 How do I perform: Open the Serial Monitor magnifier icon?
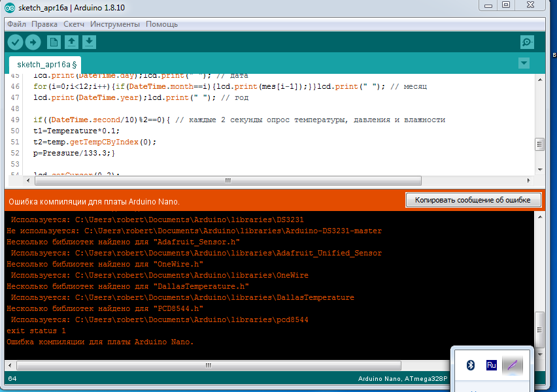[527, 42]
